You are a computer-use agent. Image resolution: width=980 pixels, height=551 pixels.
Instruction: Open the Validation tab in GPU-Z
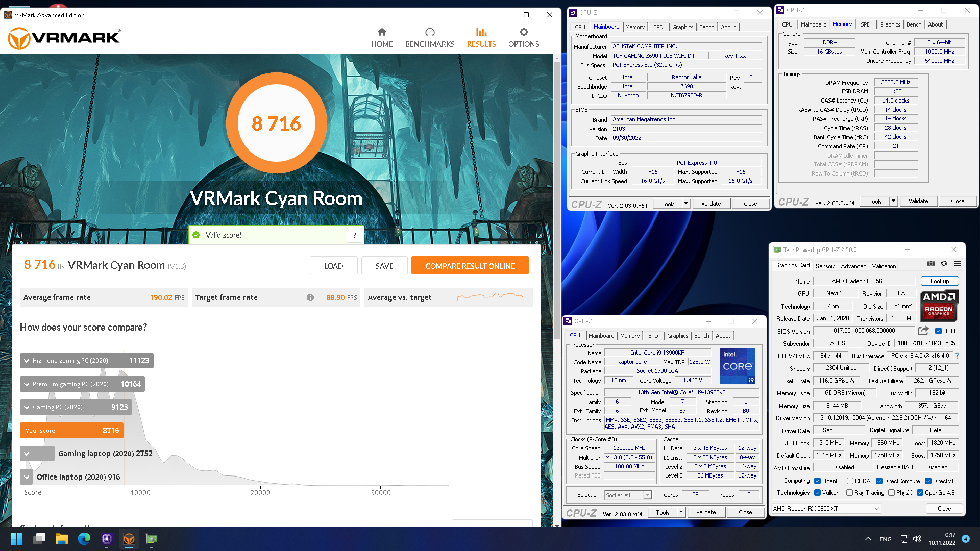click(884, 266)
